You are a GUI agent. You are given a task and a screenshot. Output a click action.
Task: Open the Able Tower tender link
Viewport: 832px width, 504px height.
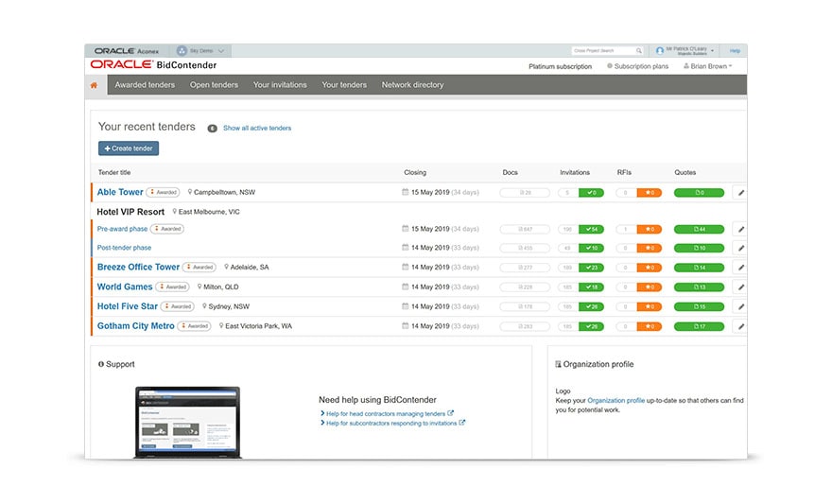[x=120, y=192]
